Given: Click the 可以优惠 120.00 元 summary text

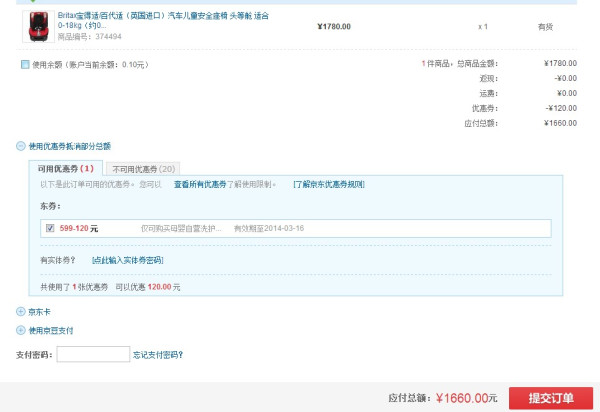Looking at the screenshot, I should click(148, 287).
